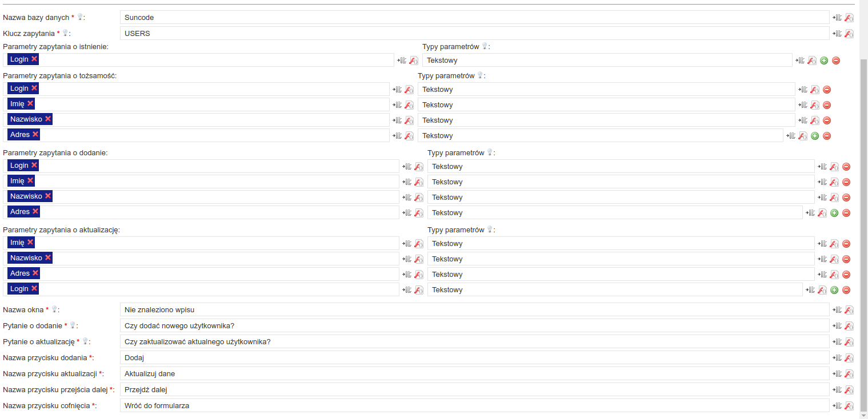Remove Login type row in aktualizację section
Image resolution: width=868 pixels, height=419 pixels.
click(x=846, y=290)
